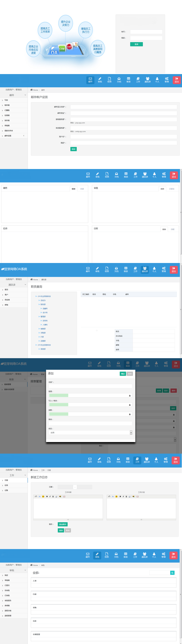Click the red 退出 icon on mail account settings page
Image resolution: width=182 pixels, height=644 pixels.
pyautogui.click(x=176, y=80)
